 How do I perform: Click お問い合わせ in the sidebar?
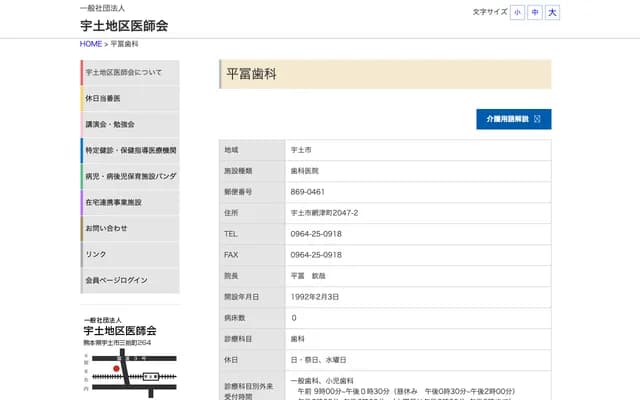click(130, 228)
